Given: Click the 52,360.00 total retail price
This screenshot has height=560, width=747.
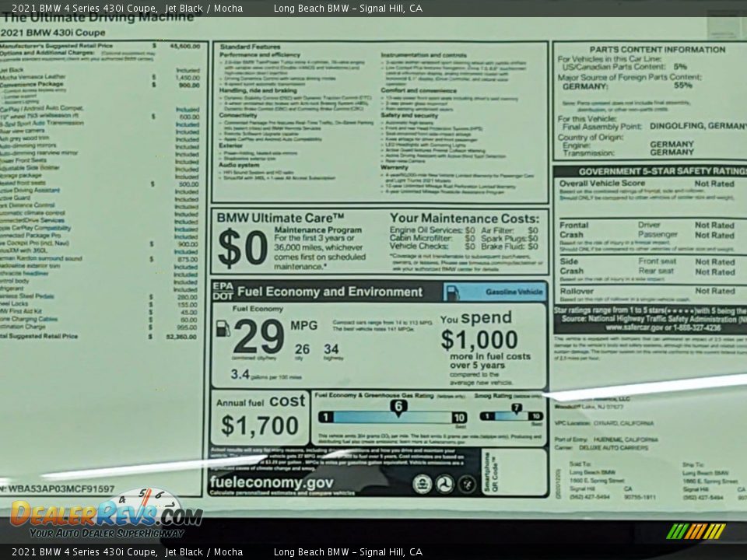Looking at the screenshot, I should (x=181, y=337).
